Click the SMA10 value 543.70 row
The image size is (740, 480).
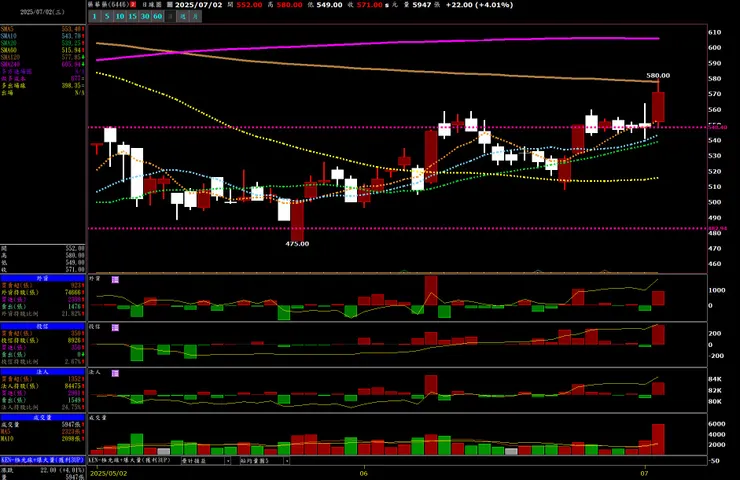(x=42, y=36)
